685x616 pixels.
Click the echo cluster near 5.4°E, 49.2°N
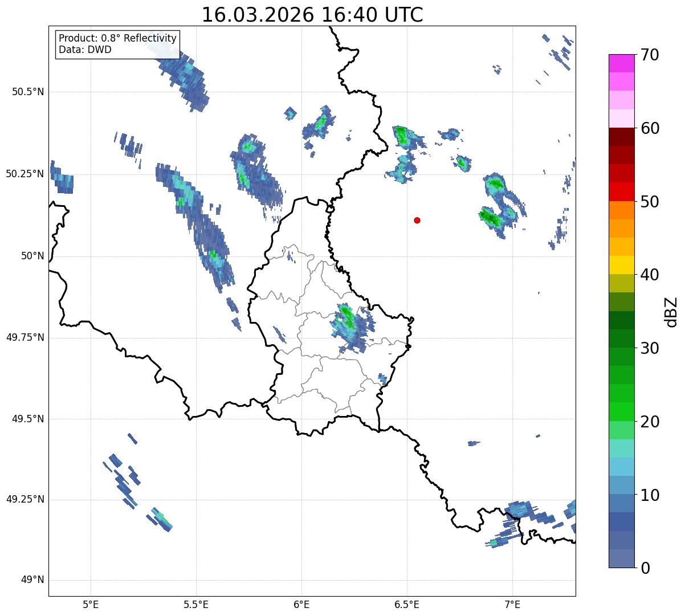click(x=160, y=519)
